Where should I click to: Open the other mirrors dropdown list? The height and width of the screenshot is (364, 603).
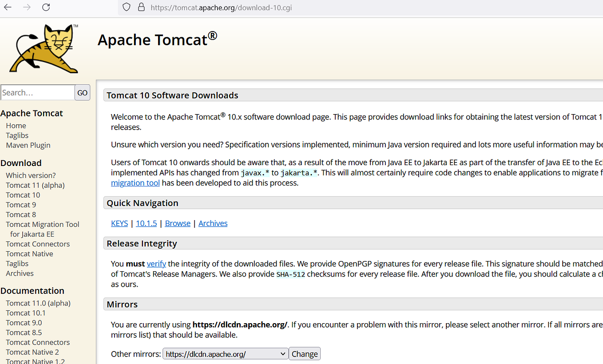coord(225,353)
